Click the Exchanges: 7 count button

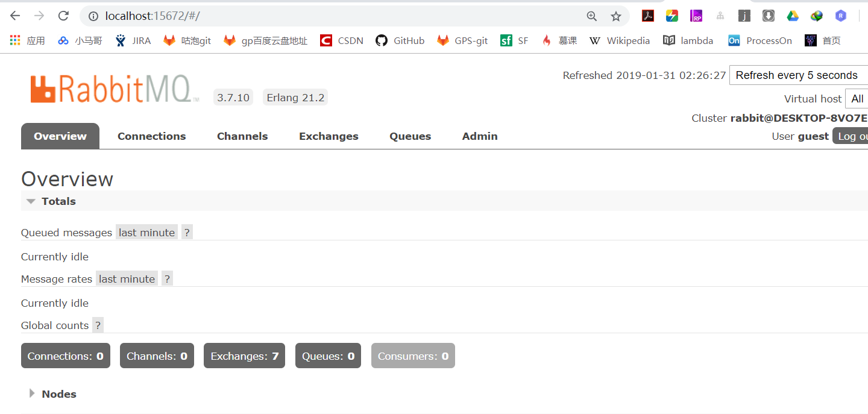pos(244,356)
